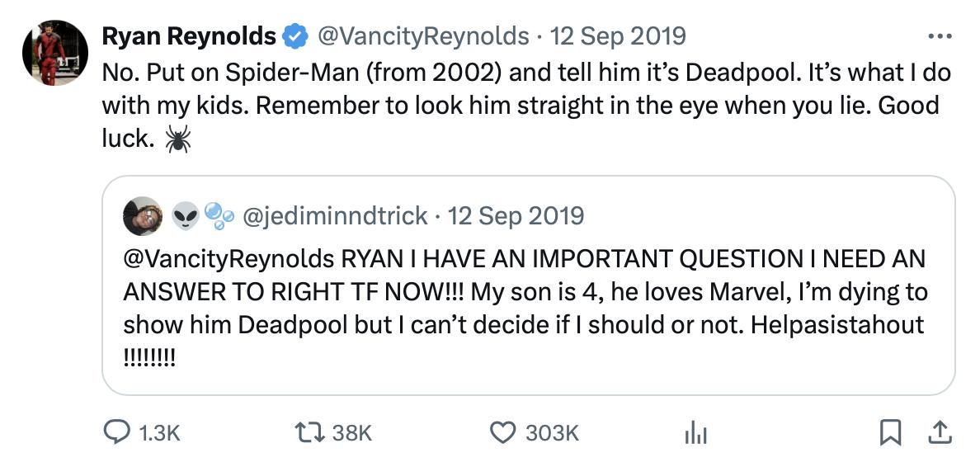Click the blue verified badge

[294, 36]
